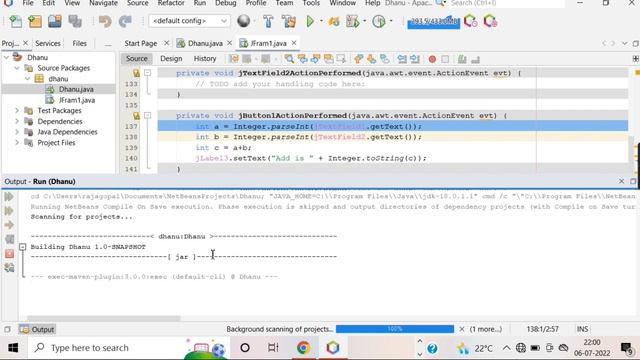This screenshot has width=640, height=360.
Task: Click the Clean and Build icon
Action: (289, 21)
